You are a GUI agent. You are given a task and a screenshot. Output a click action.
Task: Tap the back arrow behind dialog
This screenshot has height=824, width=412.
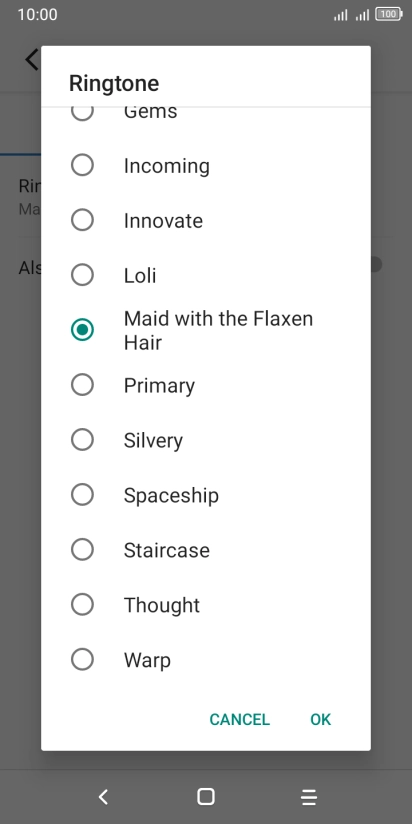coord(33,59)
